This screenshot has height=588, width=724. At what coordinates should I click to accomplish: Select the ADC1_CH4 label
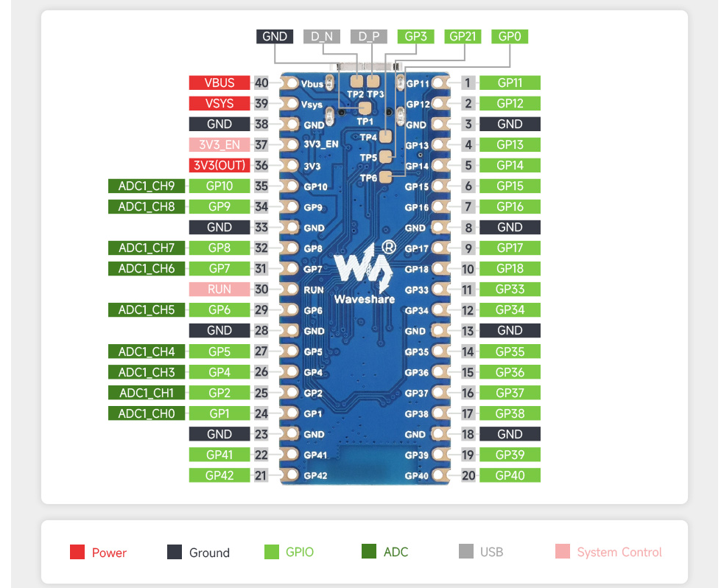click(147, 351)
